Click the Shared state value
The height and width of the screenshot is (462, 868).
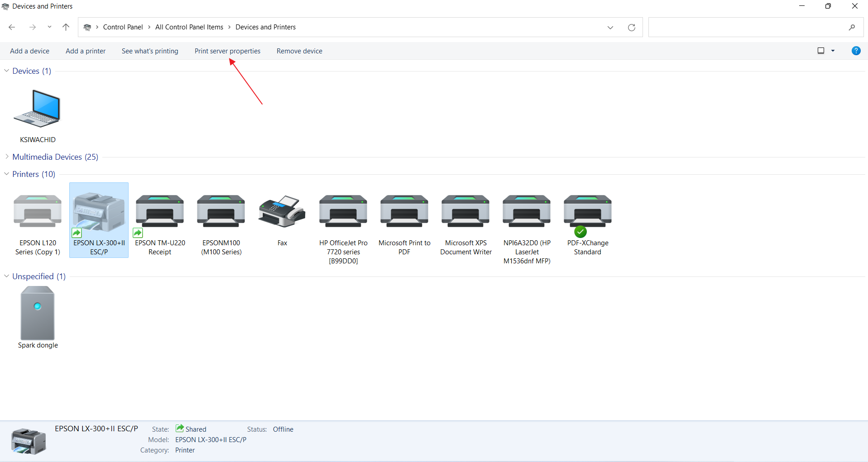tap(196, 429)
